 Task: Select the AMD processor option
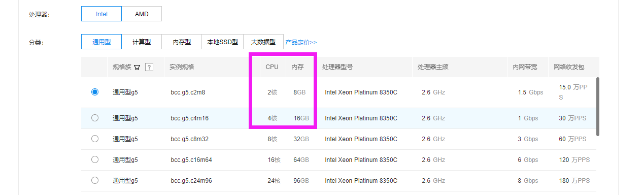[x=142, y=14]
